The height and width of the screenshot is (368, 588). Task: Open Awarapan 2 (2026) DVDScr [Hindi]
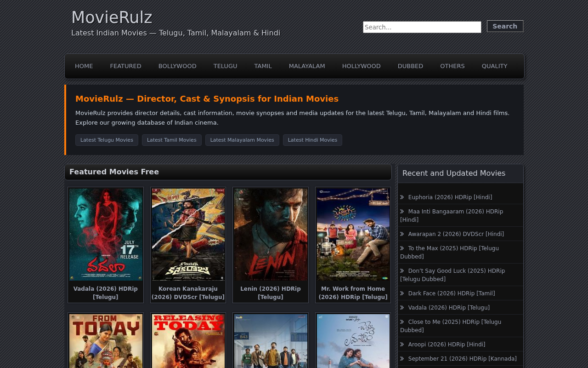[456, 234]
